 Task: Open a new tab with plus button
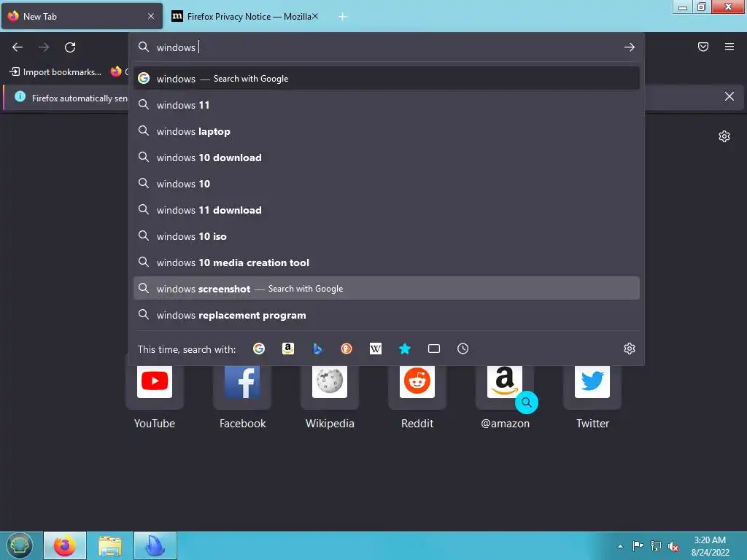pos(343,17)
